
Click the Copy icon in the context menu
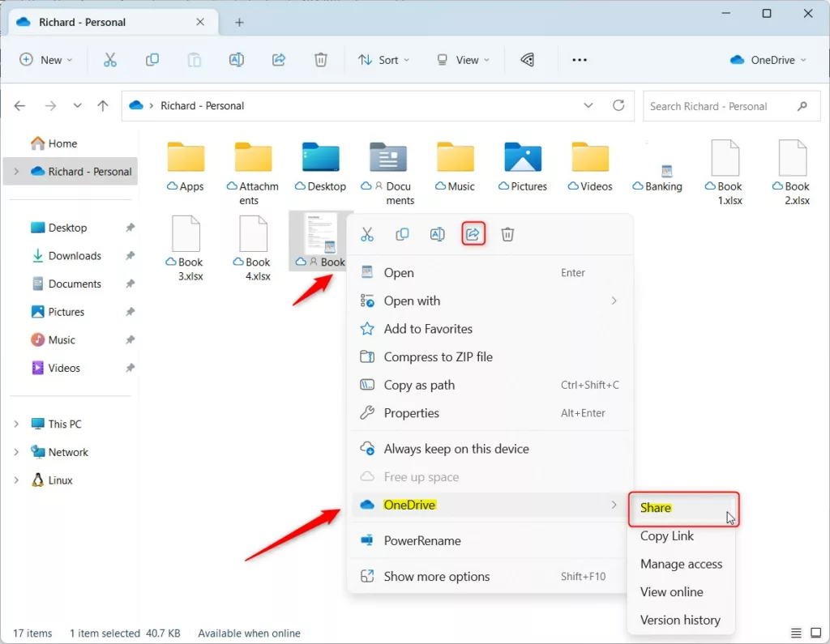402,234
